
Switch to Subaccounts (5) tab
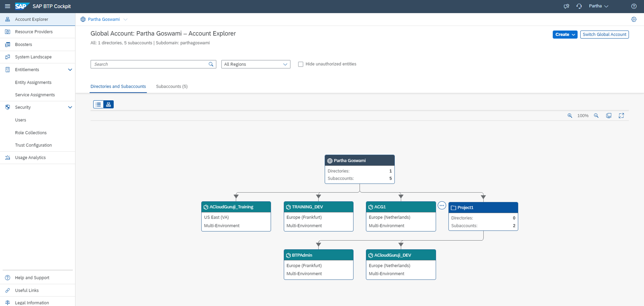point(172,86)
